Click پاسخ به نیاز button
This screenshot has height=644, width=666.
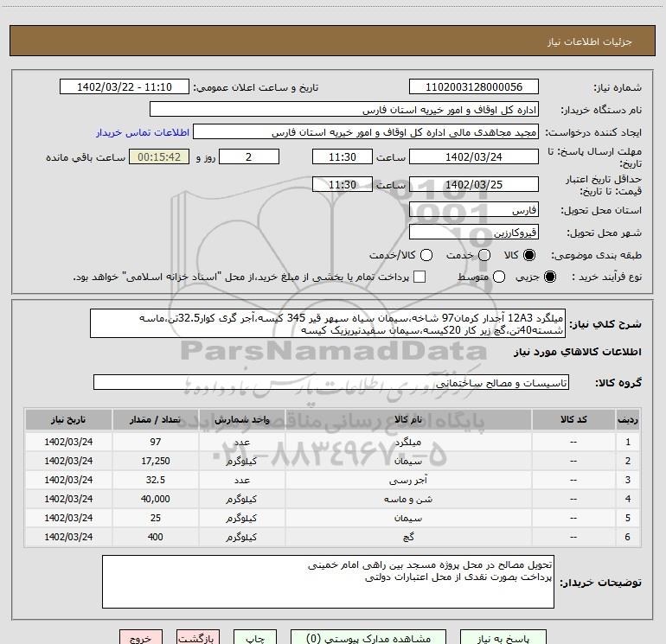click(x=503, y=637)
